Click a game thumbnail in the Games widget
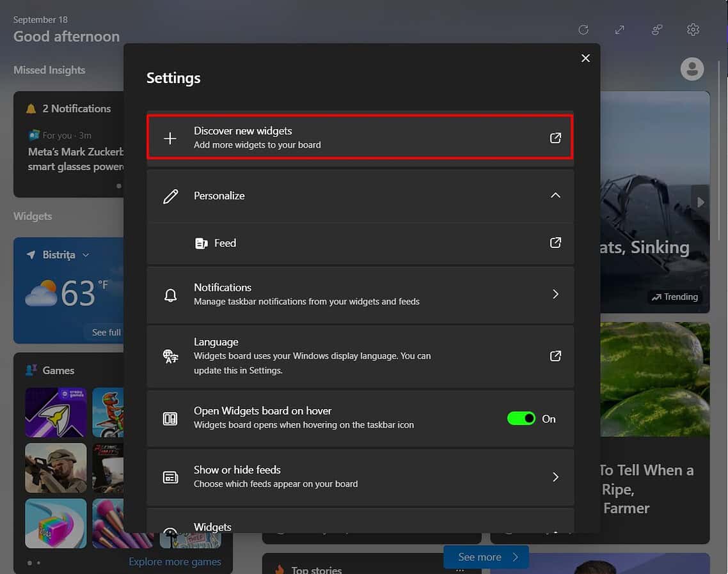The height and width of the screenshot is (574, 728). (56, 412)
